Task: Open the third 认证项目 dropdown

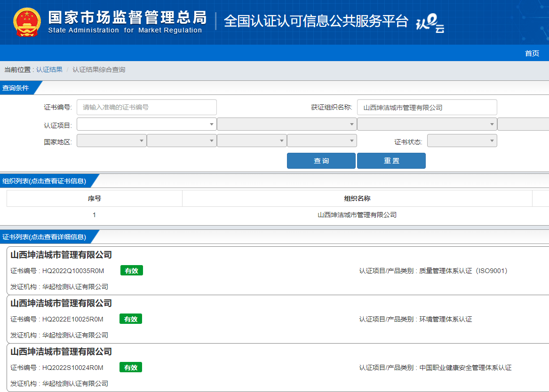Action: pyautogui.click(x=427, y=124)
